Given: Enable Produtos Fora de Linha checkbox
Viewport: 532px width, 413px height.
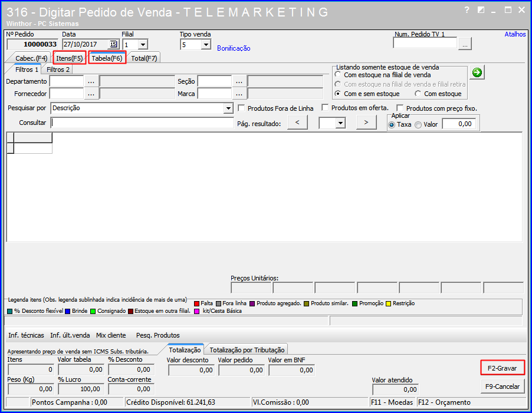Looking at the screenshot, I should pyautogui.click(x=241, y=108).
